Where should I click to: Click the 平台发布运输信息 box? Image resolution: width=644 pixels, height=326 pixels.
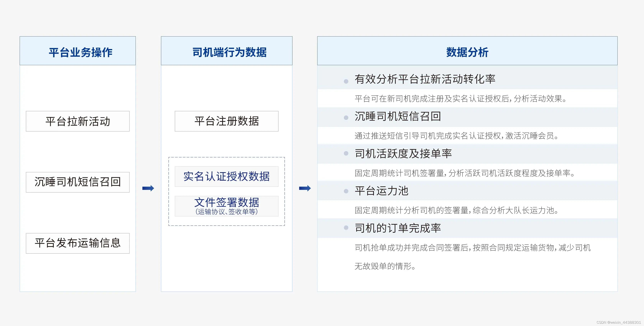(x=78, y=243)
